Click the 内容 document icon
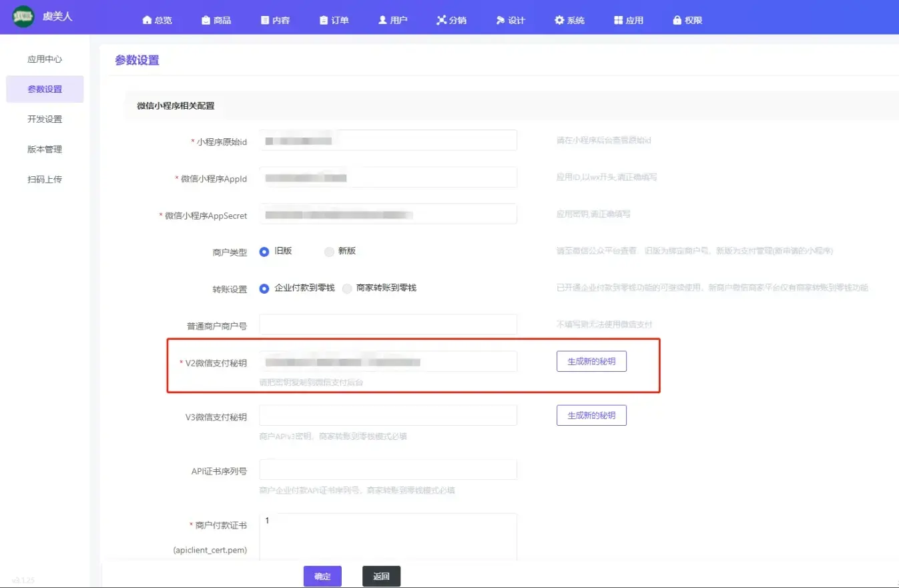This screenshot has height=588, width=899. (265, 20)
